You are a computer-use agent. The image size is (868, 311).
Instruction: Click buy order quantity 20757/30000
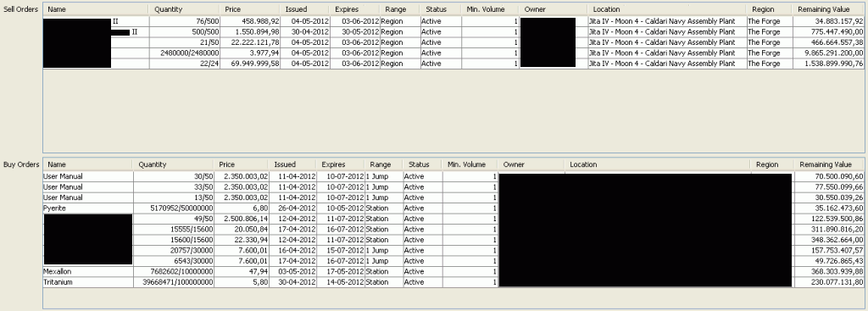pos(193,251)
